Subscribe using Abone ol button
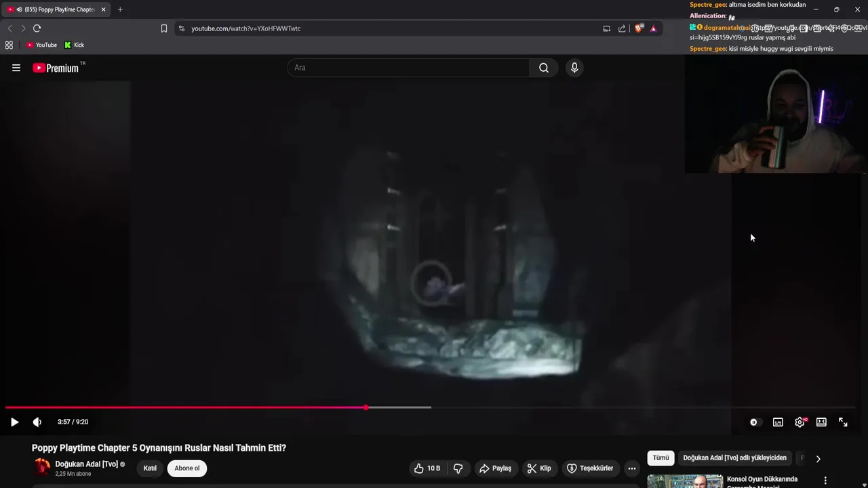This screenshot has width=868, height=488. (187, 468)
